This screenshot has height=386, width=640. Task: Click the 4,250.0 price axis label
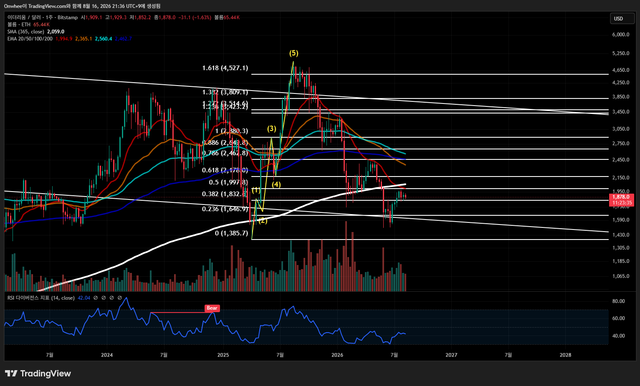click(621, 82)
